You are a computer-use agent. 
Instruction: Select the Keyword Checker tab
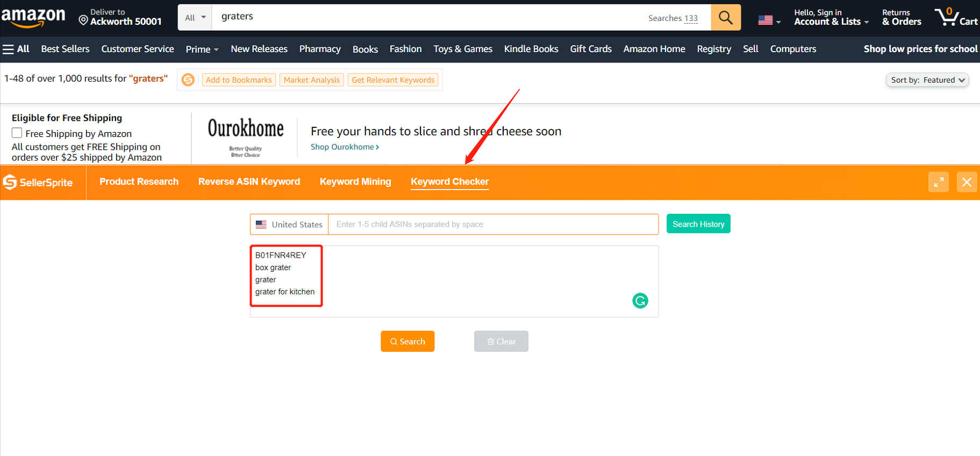450,182
